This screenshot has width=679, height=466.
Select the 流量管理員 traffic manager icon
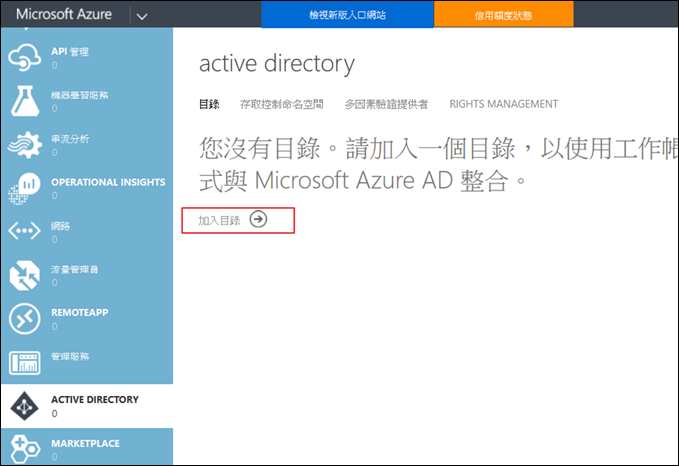24,275
